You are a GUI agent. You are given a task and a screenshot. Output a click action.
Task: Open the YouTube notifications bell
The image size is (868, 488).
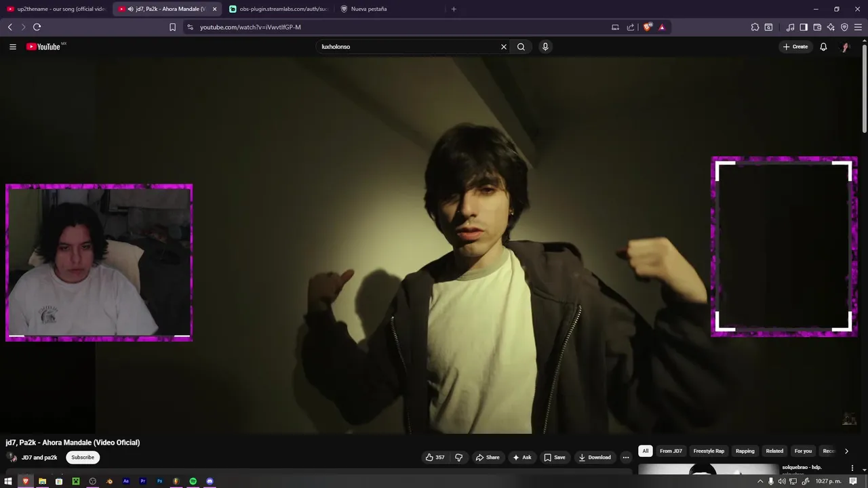point(823,47)
